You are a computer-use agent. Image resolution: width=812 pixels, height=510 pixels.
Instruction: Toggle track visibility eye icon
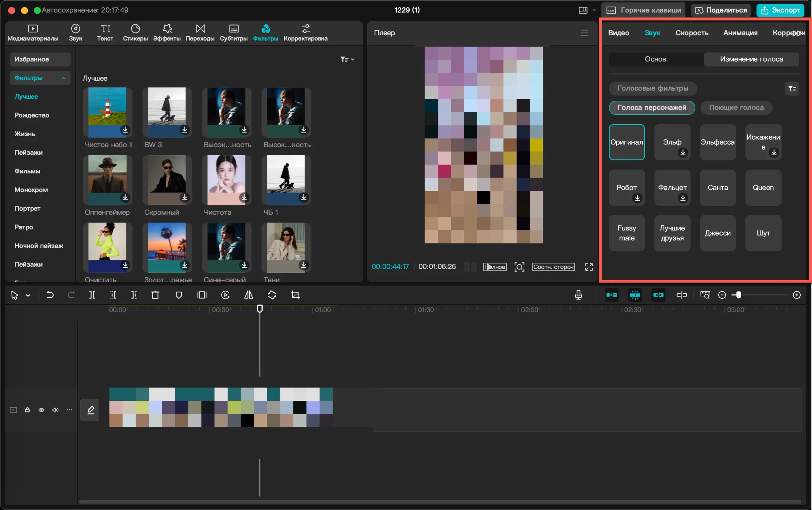point(42,410)
